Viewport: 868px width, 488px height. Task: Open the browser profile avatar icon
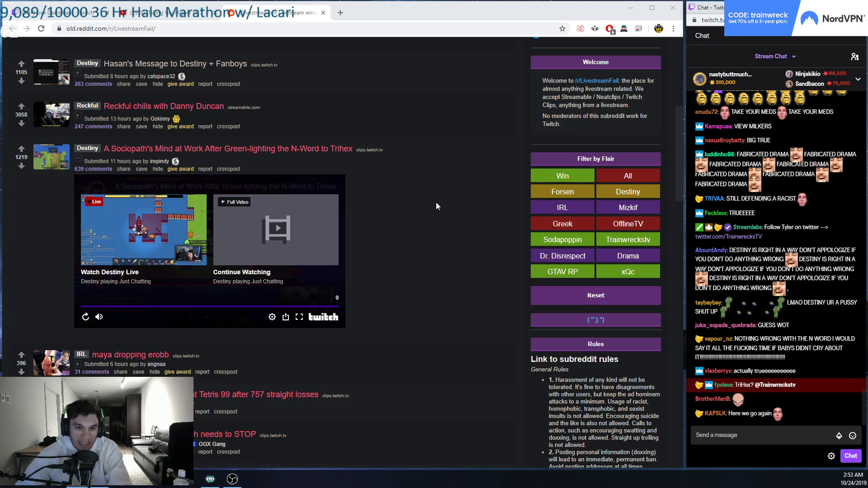(659, 28)
